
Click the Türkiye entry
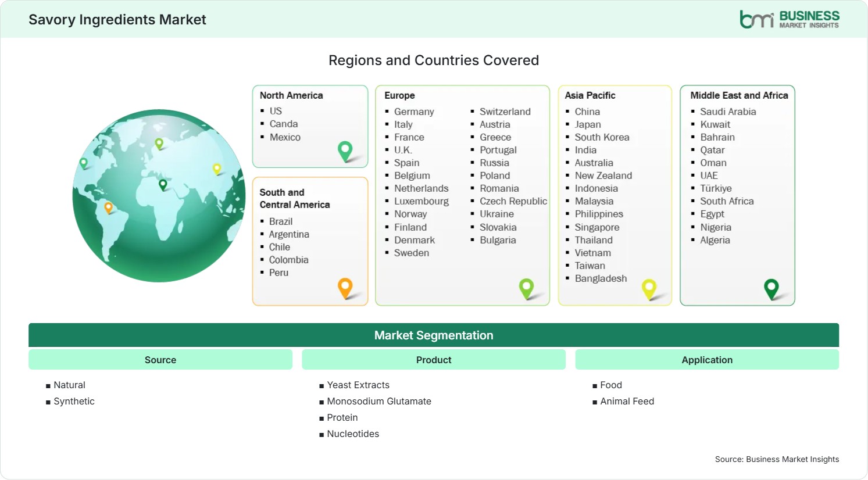coord(716,188)
